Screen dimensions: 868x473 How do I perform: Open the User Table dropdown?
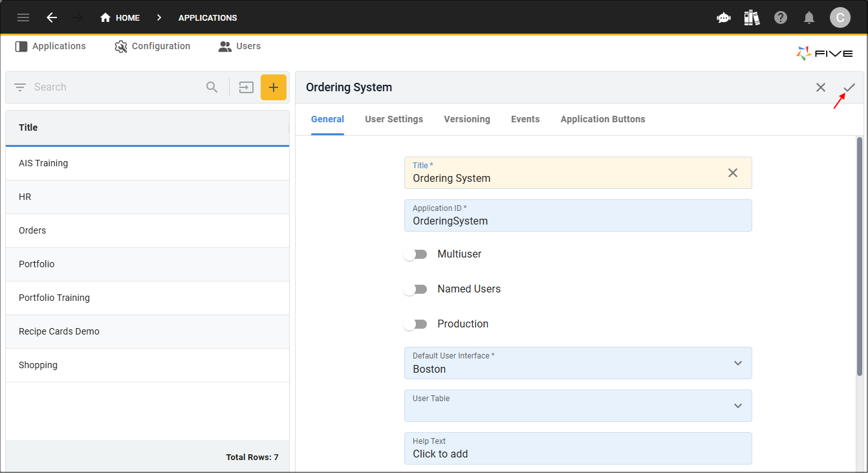pyautogui.click(x=578, y=406)
